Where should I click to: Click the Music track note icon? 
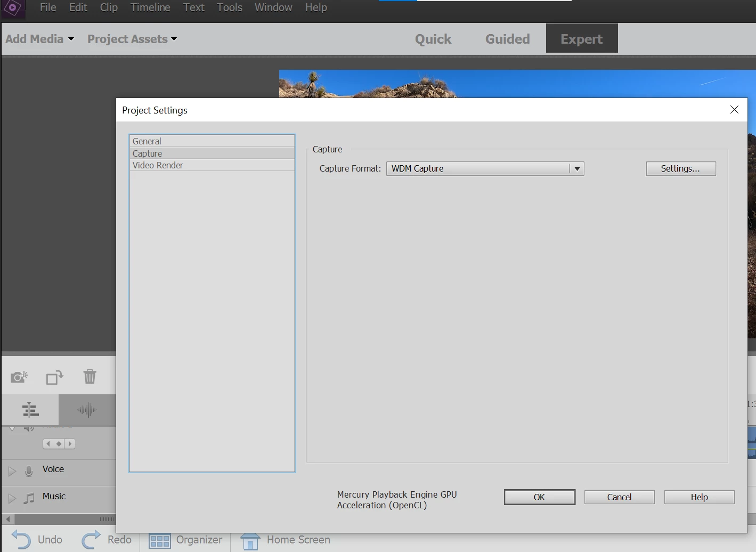click(x=29, y=499)
